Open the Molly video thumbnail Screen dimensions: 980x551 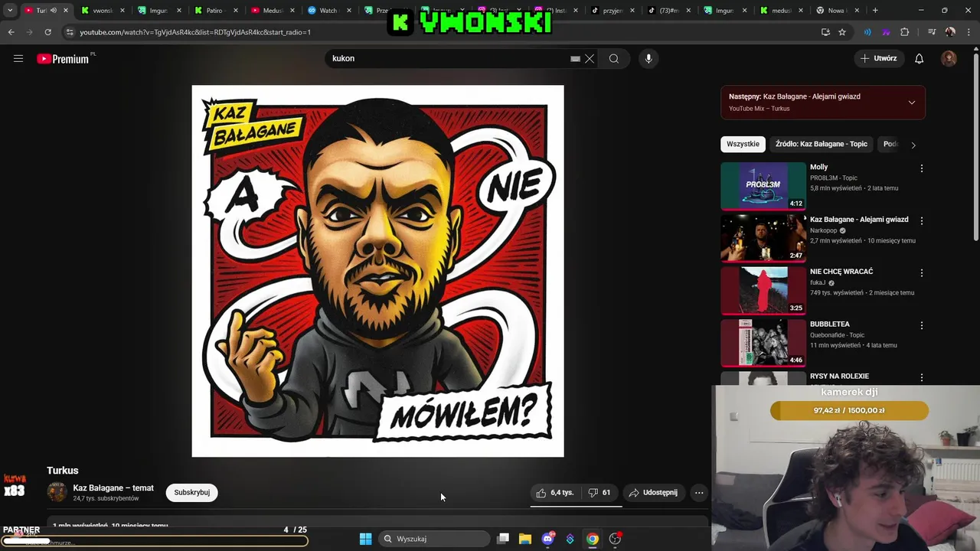tap(763, 185)
